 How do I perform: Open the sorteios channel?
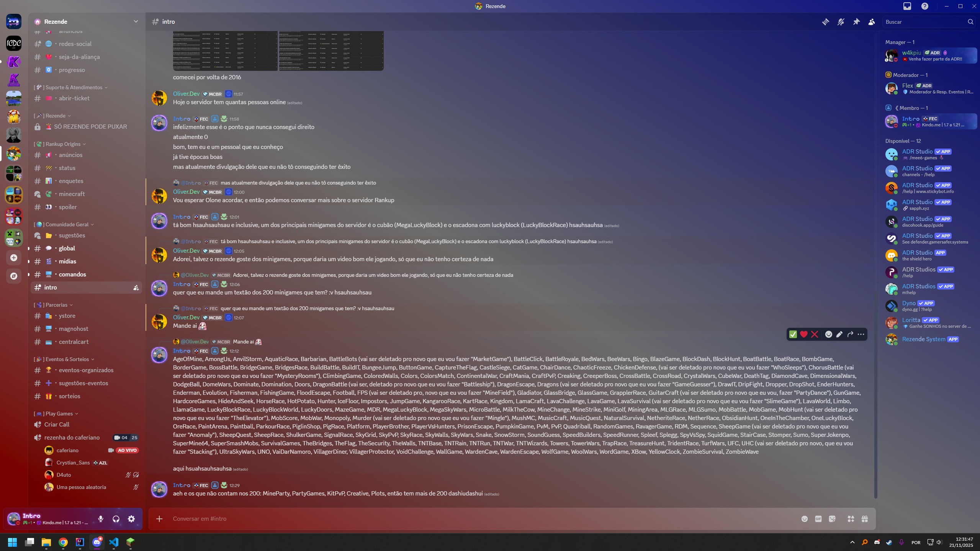69,396
